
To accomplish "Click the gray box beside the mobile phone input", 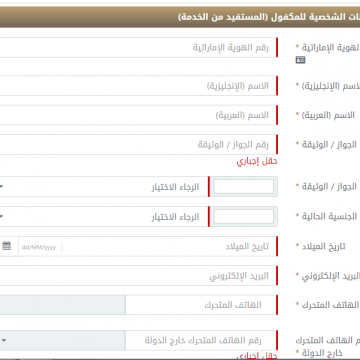I will click(62, 305).
